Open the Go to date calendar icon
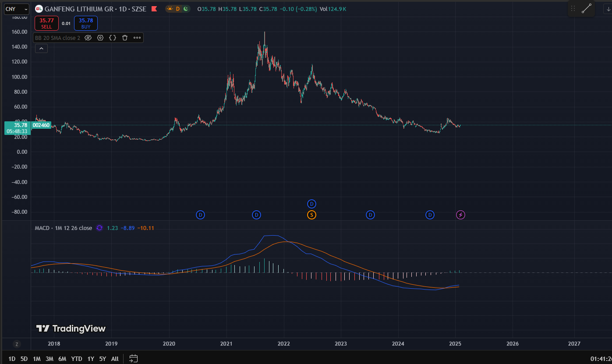The image size is (612, 364). [x=134, y=358]
